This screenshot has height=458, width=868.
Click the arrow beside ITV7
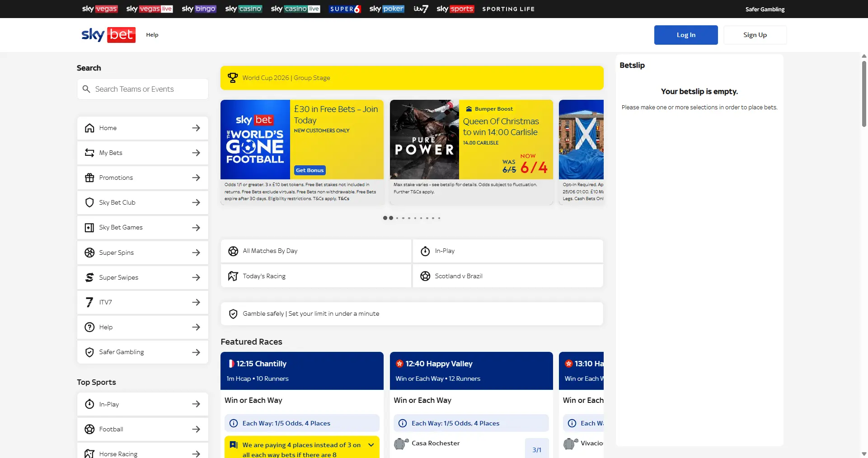[x=196, y=302]
